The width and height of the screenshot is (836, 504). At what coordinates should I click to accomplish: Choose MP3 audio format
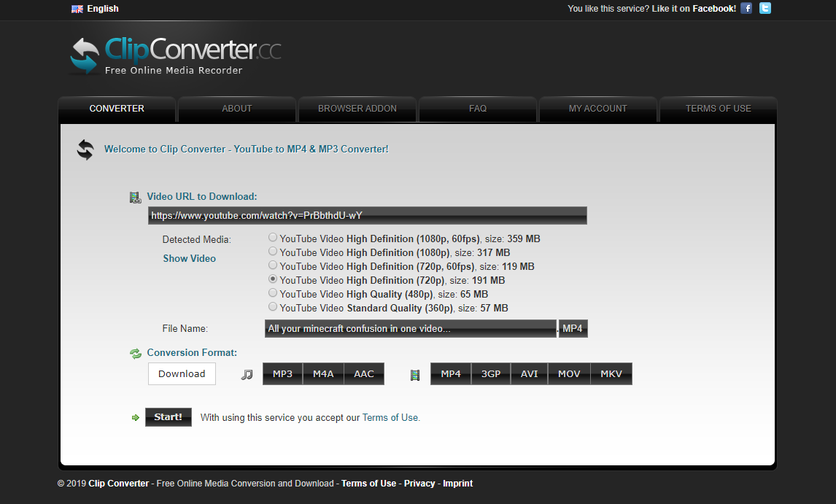point(282,374)
